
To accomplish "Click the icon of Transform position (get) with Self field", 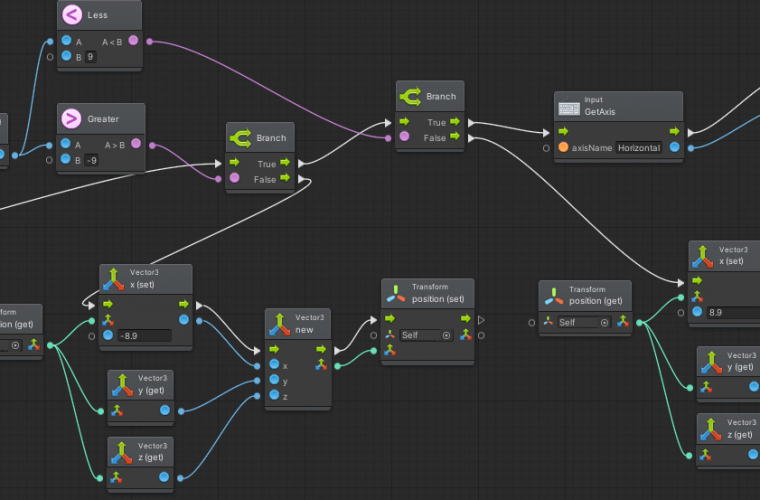I will coord(554,295).
